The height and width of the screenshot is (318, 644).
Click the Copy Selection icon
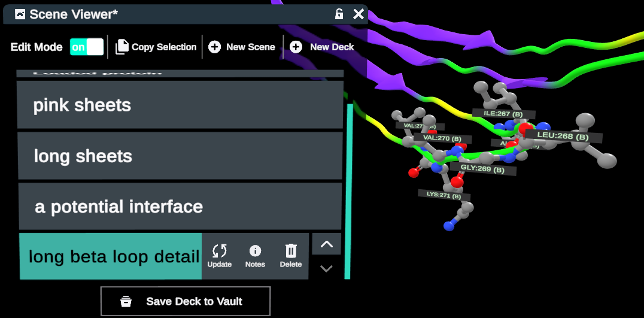122,47
